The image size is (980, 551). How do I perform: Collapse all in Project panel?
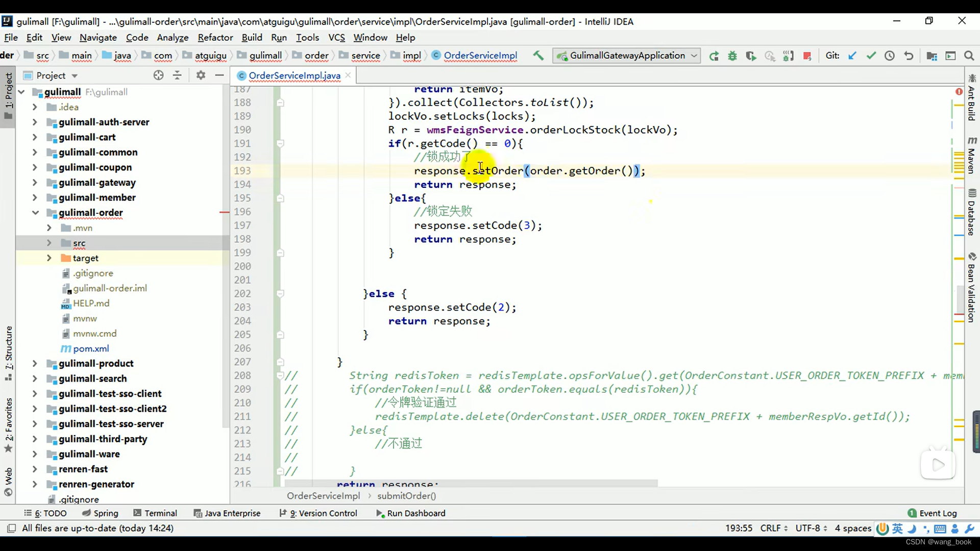[x=177, y=76]
